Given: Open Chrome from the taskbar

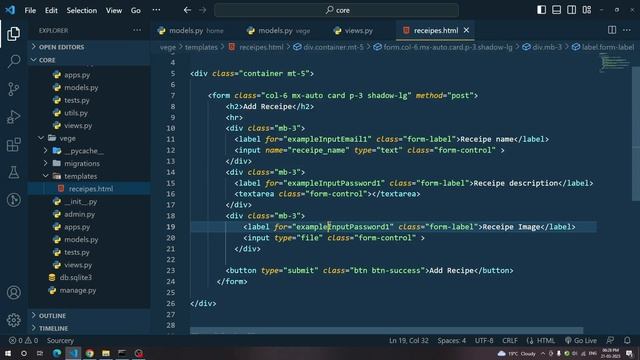Looking at the screenshot, I should click(x=89, y=353).
